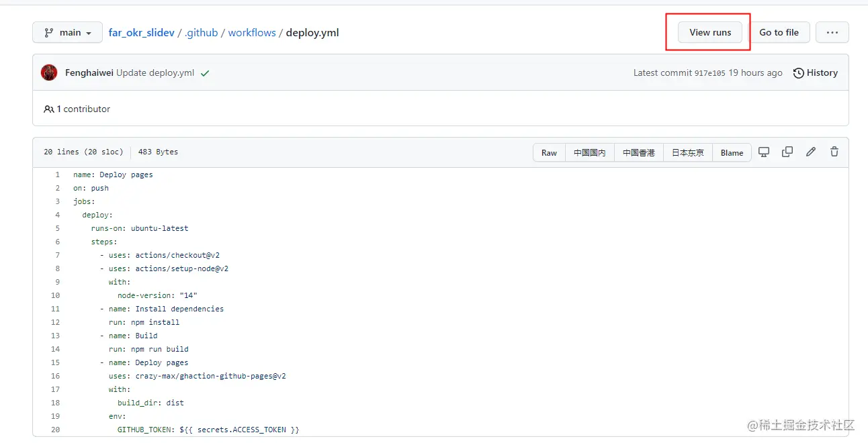Delete this file with trash icon
The width and height of the screenshot is (868, 445).
(x=834, y=152)
